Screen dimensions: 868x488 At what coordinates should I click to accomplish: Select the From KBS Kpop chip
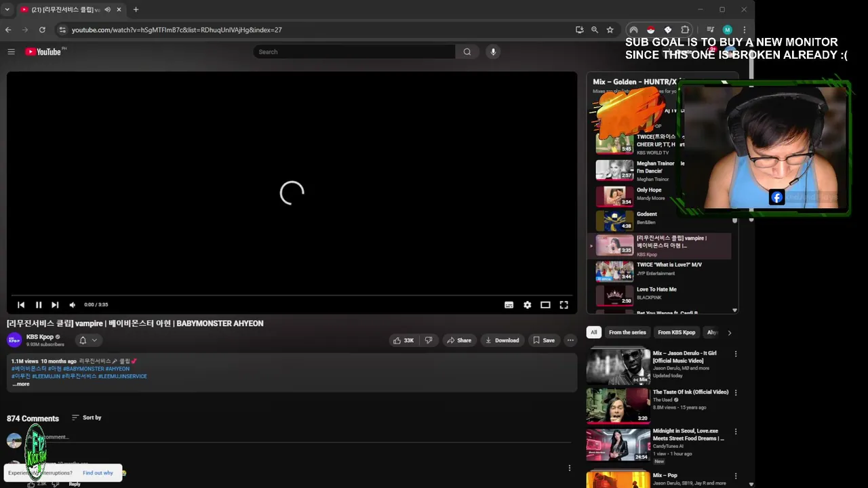676,332
